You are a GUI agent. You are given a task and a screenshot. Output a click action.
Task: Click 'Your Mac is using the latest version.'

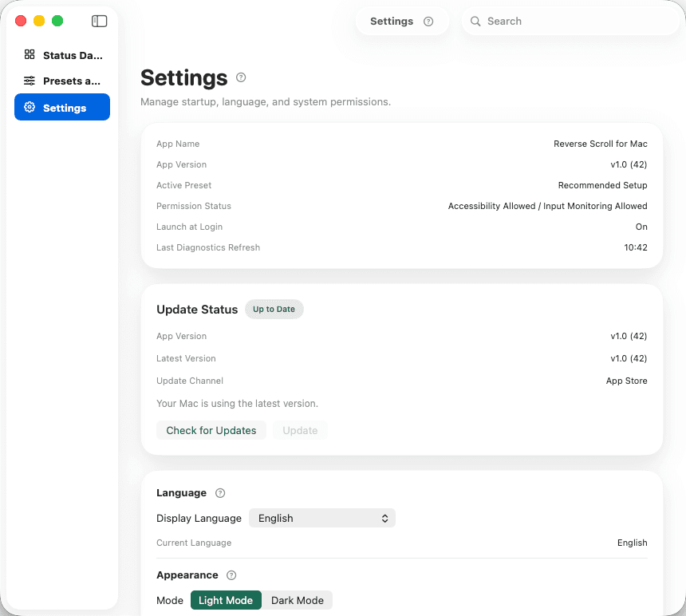(x=237, y=404)
